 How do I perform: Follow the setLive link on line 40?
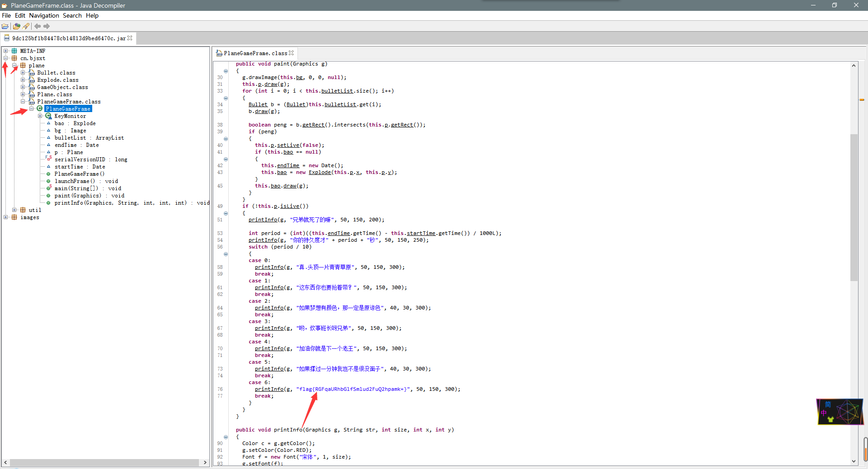pyautogui.click(x=288, y=145)
